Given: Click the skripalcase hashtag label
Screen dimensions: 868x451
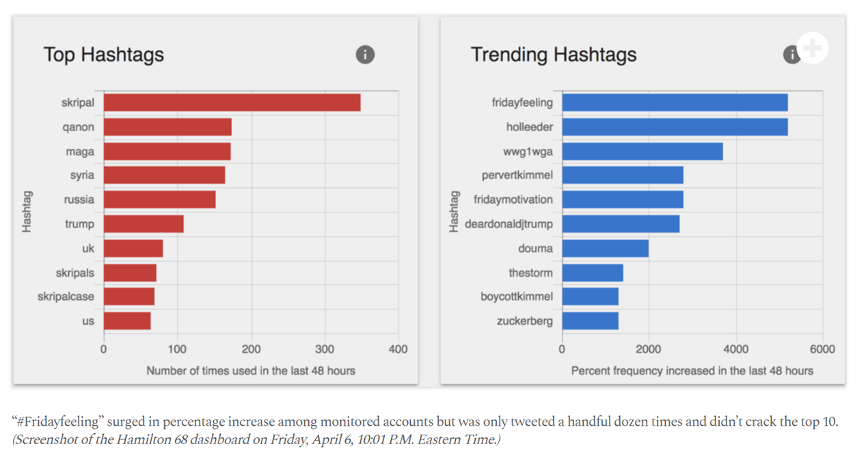Looking at the screenshot, I should click(66, 297).
